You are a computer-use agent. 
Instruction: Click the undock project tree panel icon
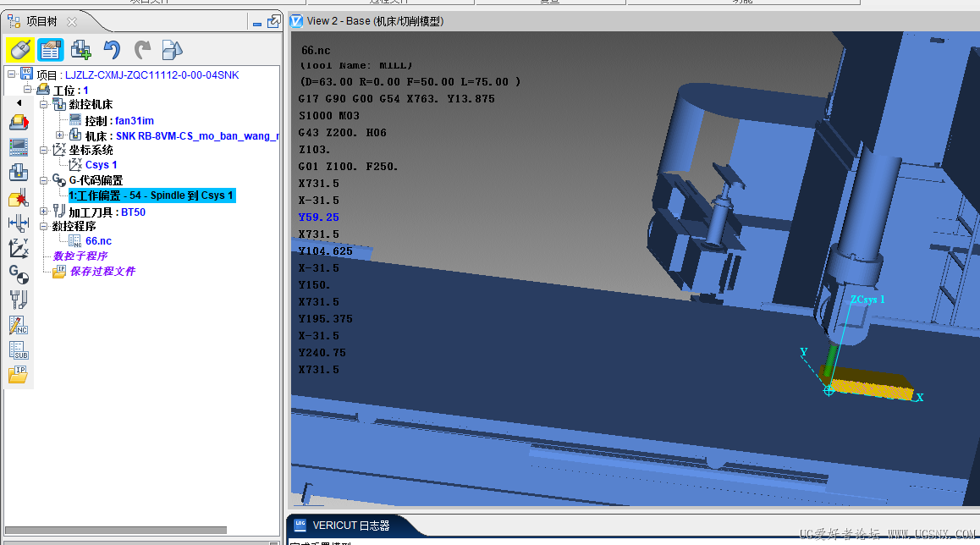coord(273,22)
